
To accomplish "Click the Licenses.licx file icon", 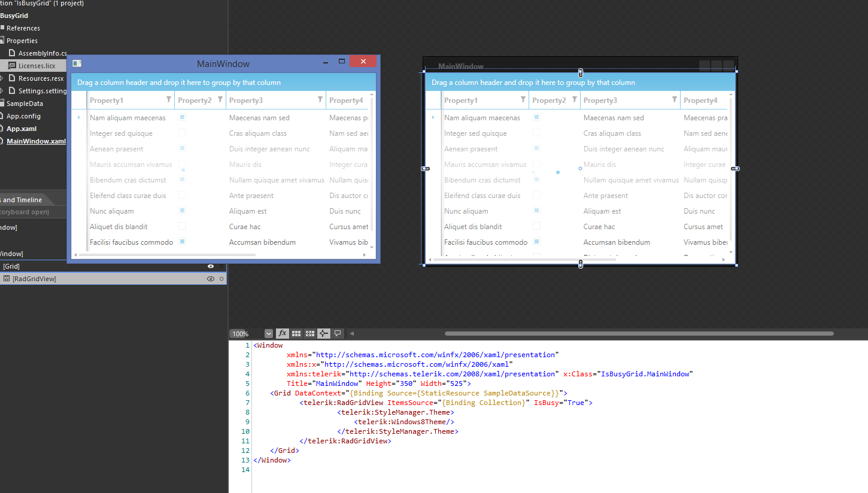I will click(12, 66).
